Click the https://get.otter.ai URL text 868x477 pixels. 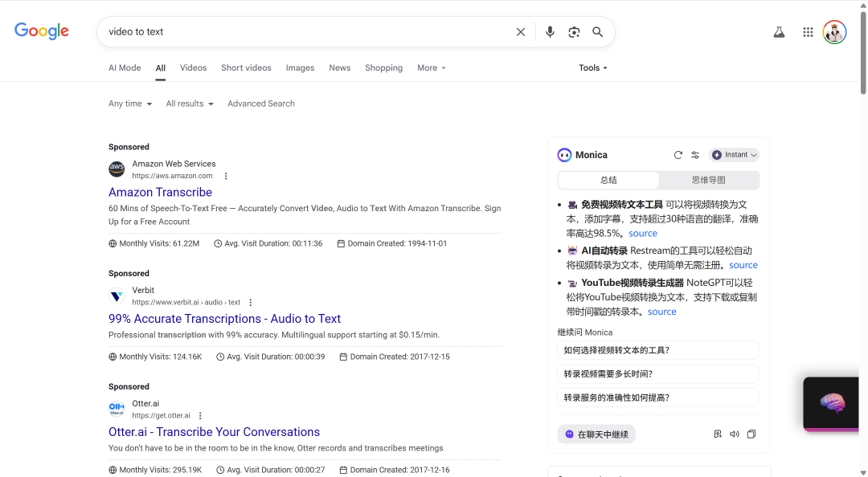[161, 416]
